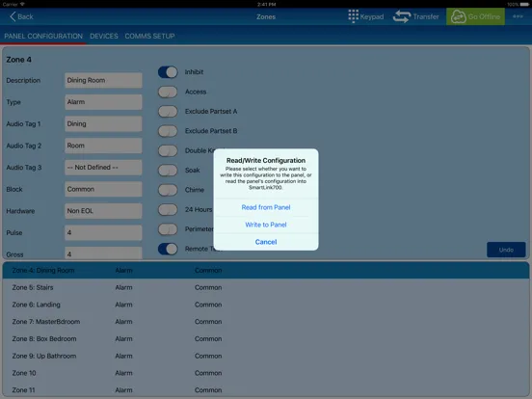Tap the battery indicator in status bar
The width and height of the screenshot is (532, 399).
(524, 4)
